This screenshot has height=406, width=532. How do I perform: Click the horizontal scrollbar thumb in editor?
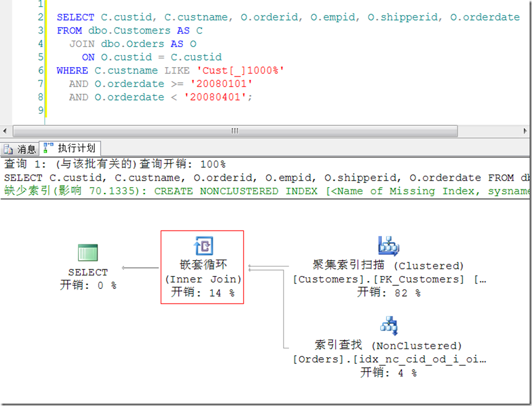pyautogui.click(x=235, y=131)
